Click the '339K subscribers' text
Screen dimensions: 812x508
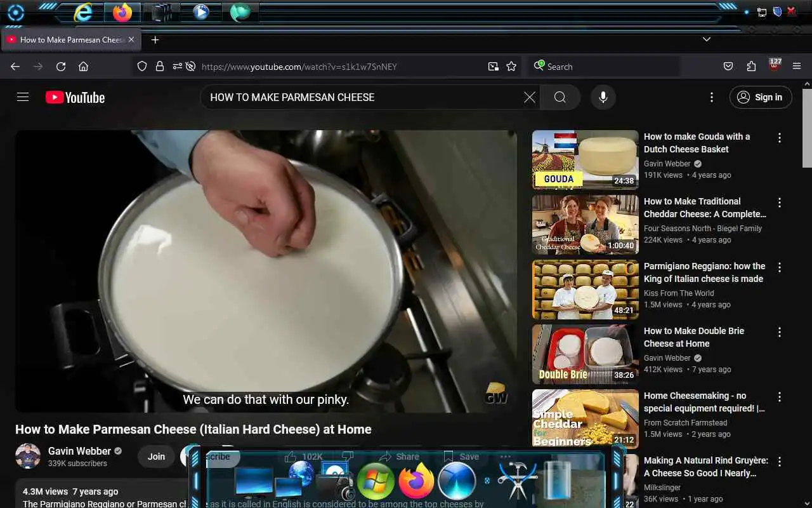[77, 464]
